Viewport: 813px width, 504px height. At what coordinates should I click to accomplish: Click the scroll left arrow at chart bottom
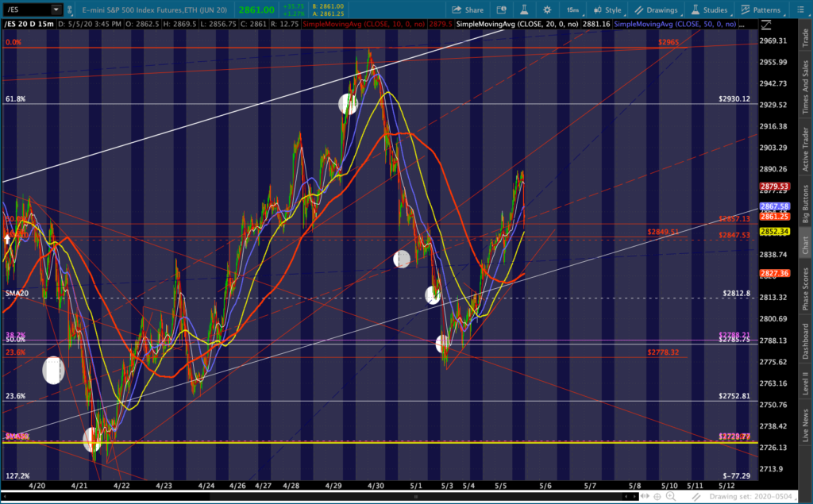coord(626,497)
